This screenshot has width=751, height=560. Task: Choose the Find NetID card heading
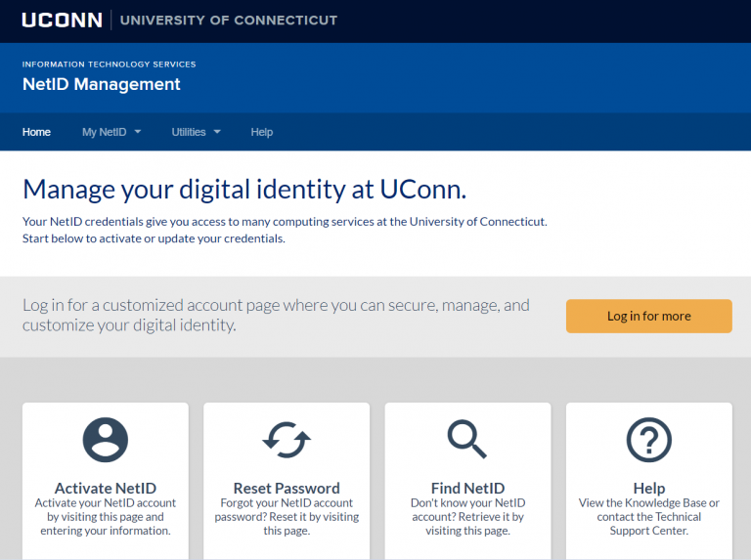(467, 488)
